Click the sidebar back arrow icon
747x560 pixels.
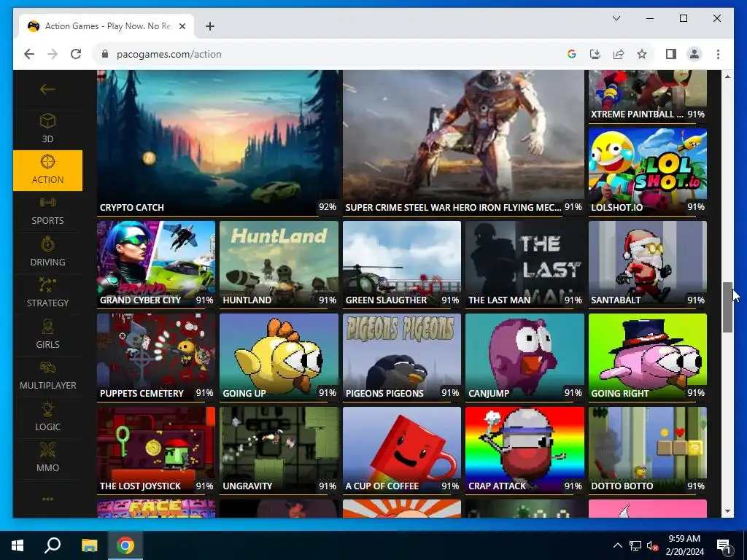pyautogui.click(x=47, y=89)
